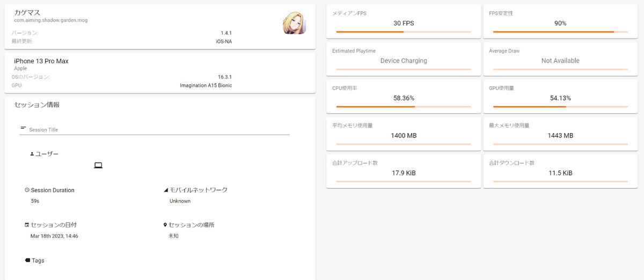The width and height of the screenshot is (644, 280).
Task: Click the laptop icon under ユーザー
Action: [x=98, y=165]
